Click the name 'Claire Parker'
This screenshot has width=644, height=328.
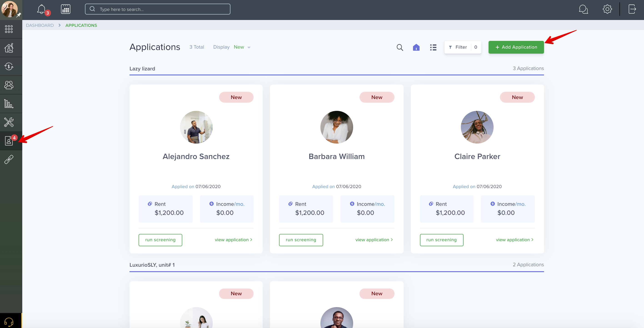click(477, 156)
